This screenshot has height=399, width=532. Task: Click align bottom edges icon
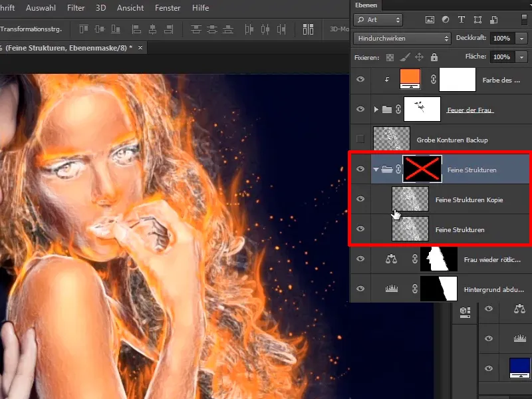tap(116, 29)
